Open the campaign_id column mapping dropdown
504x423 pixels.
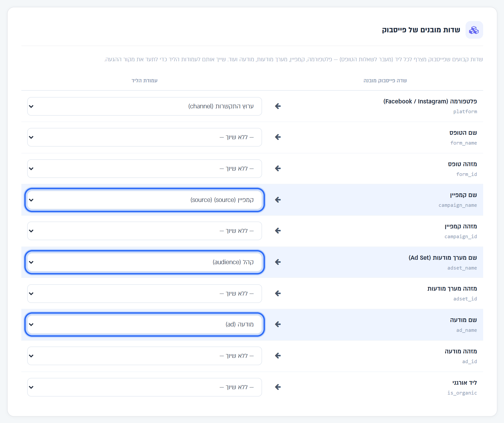pyautogui.click(x=145, y=231)
